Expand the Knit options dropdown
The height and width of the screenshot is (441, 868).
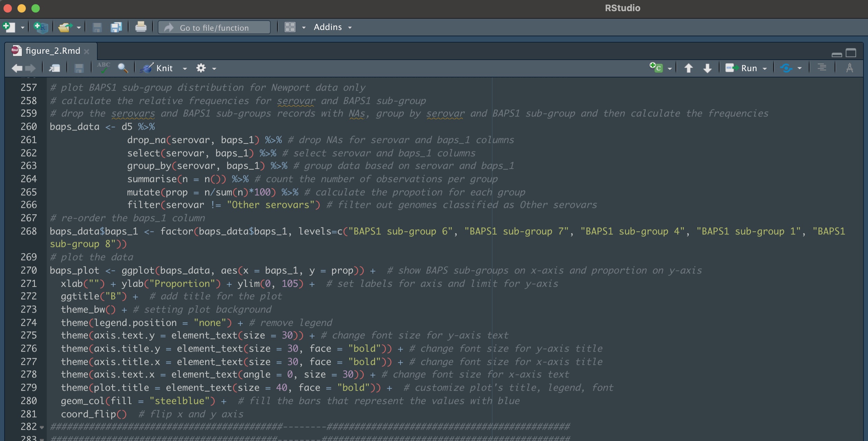point(185,68)
